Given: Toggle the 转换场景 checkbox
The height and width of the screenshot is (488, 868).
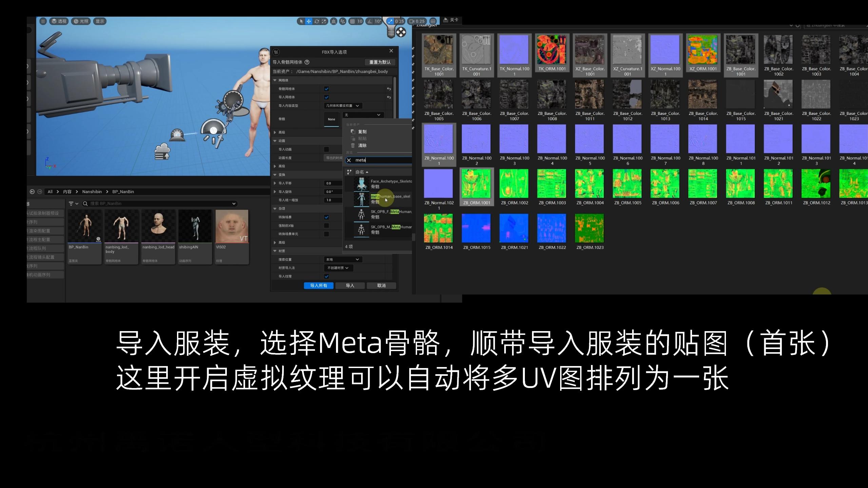Looking at the screenshot, I should pos(327,217).
